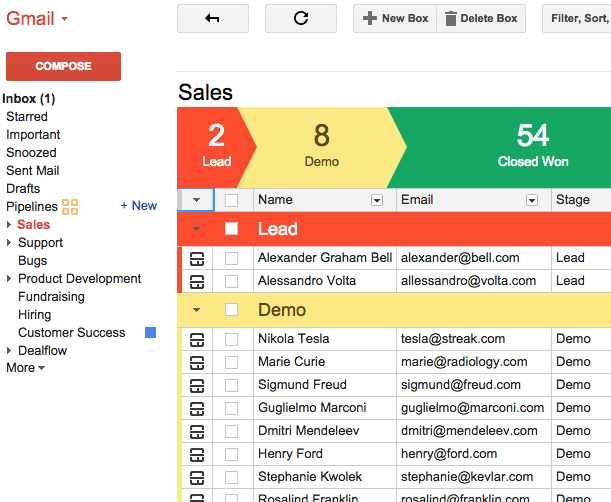Open the Name column dropdown arrow
Viewport: 611px width, 502px height.
377,200
